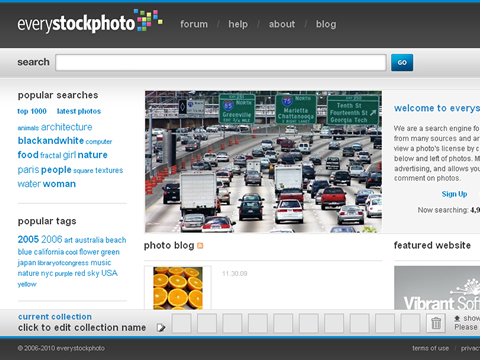
Task: Open the top 1000 searches link
Action: [x=32, y=111]
